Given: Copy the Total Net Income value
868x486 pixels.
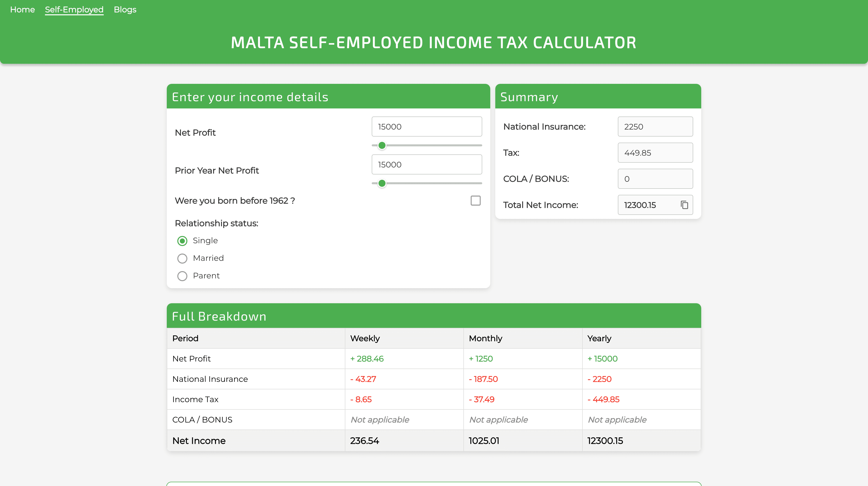Looking at the screenshot, I should (684, 205).
